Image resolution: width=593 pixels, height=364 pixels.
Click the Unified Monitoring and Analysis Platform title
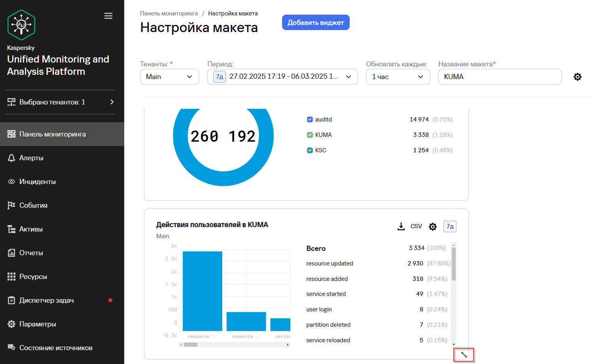tap(58, 65)
